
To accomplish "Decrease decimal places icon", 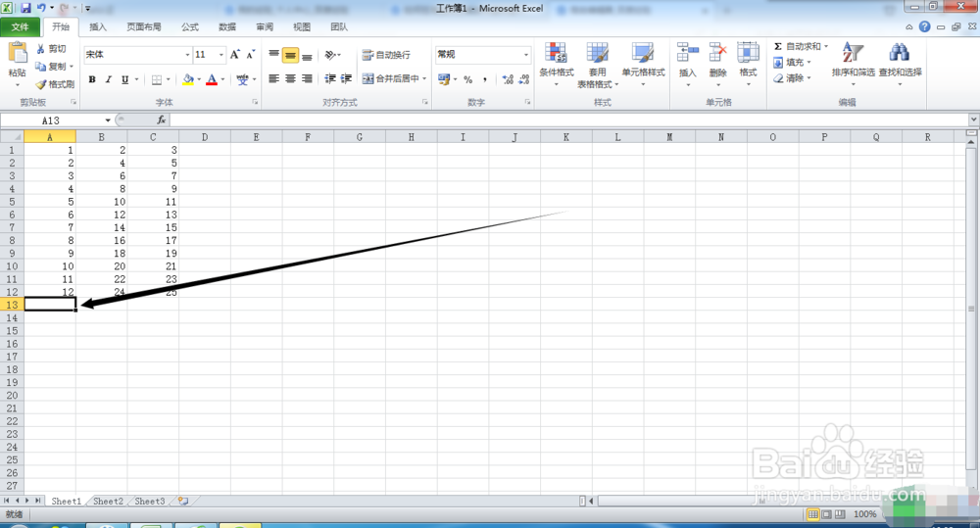I will coord(523,79).
